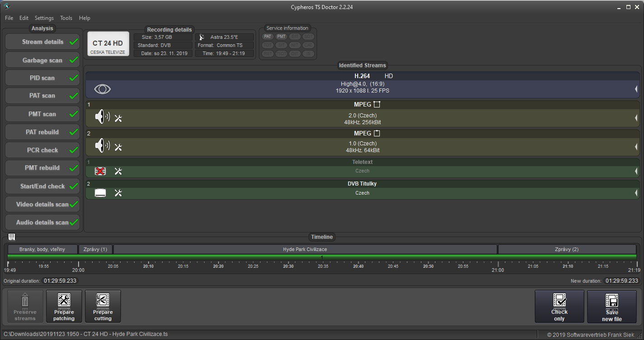Viewport: 644px width, 340px height.
Task: Click the PMT rebuild button
Action: click(x=42, y=168)
